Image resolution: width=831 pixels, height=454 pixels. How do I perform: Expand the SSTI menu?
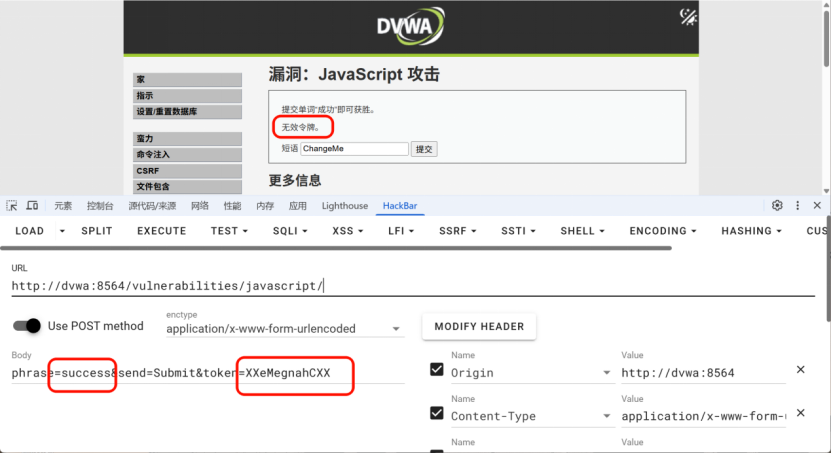(x=518, y=231)
